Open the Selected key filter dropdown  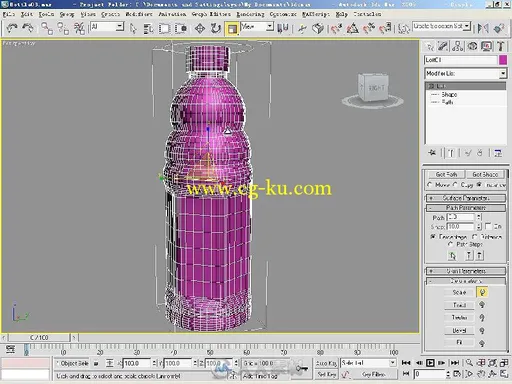(x=393, y=363)
